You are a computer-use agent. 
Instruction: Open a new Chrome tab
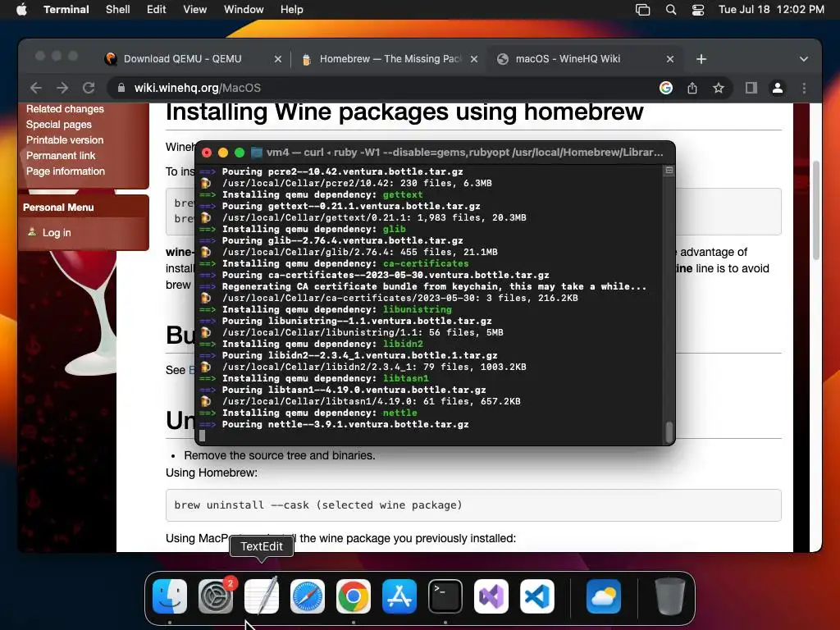[701, 59]
